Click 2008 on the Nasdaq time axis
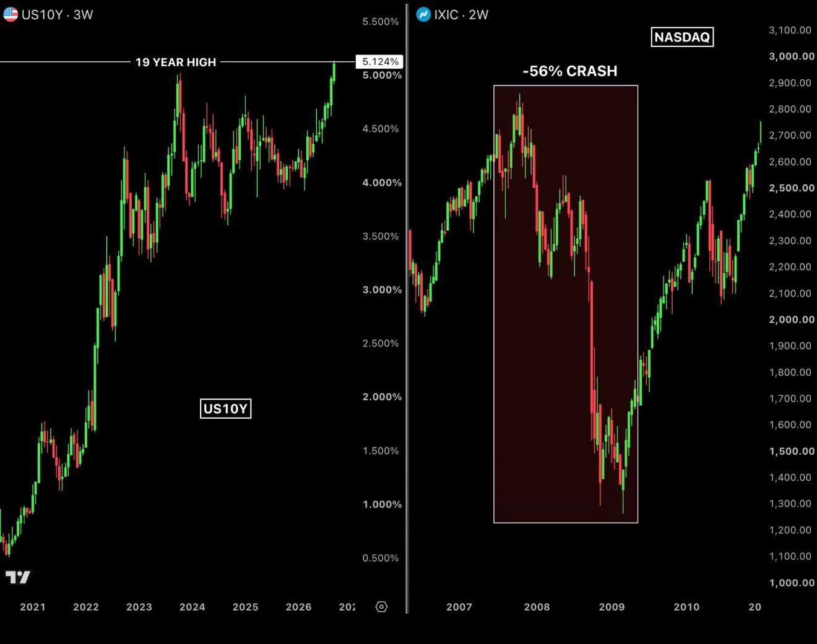 (537, 607)
